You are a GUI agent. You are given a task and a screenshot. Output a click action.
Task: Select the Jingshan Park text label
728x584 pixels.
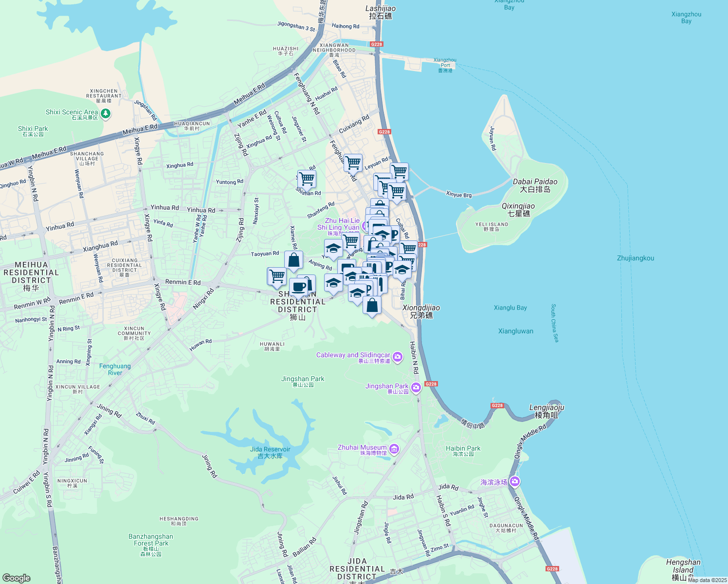click(x=303, y=379)
